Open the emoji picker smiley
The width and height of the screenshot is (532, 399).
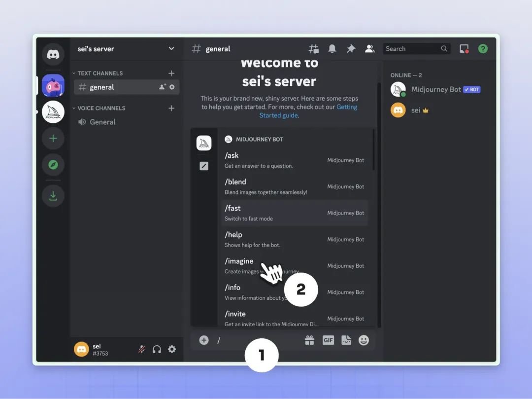pyautogui.click(x=364, y=340)
